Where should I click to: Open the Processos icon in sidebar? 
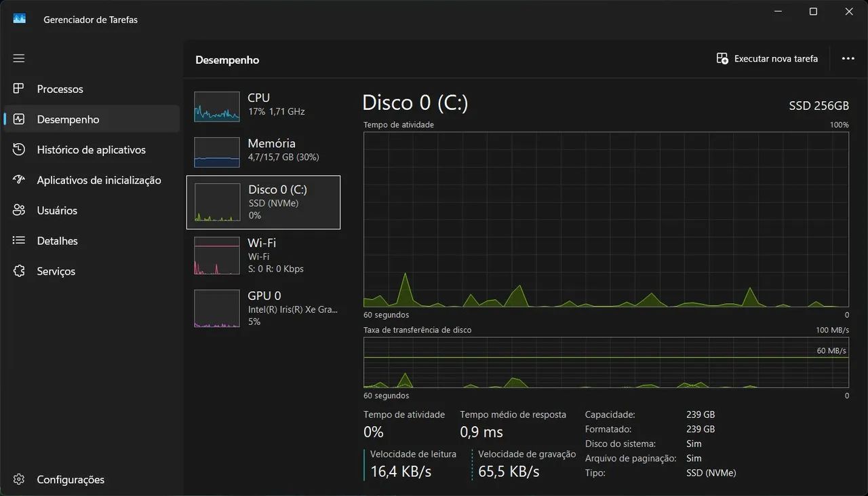click(x=19, y=89)
